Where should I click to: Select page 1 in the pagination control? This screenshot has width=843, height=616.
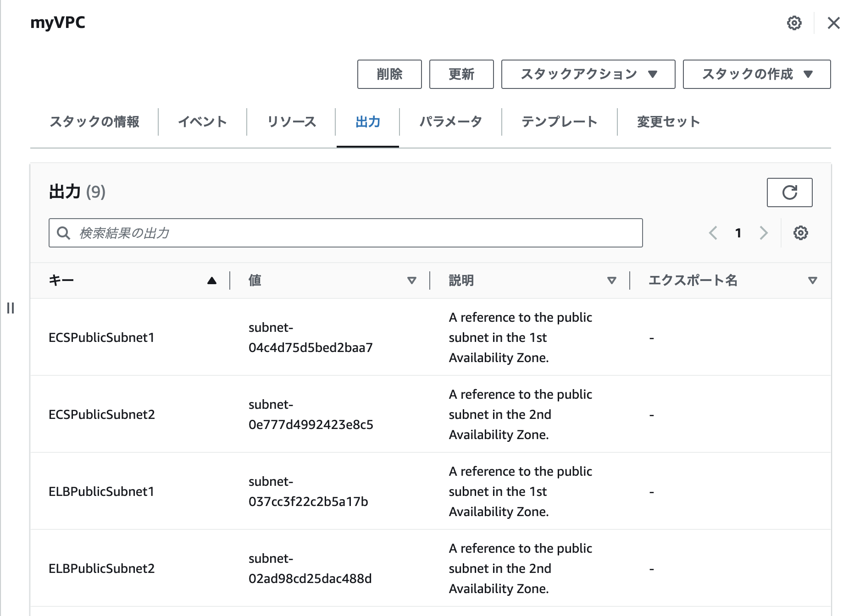coord(738,233)
